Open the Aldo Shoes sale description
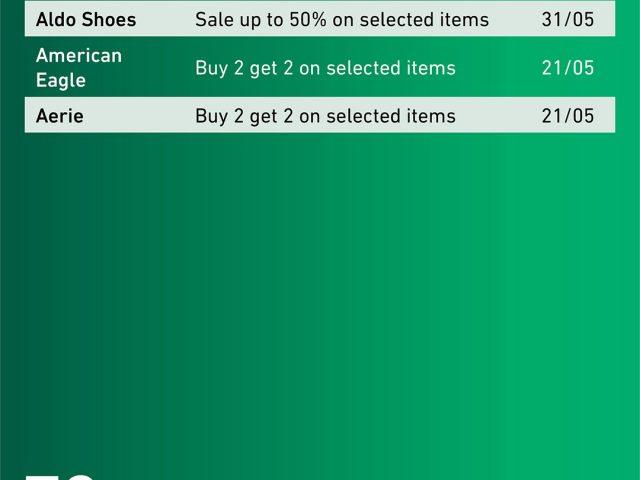The width and height of the screenshot is (640, 480). point(342,20)
